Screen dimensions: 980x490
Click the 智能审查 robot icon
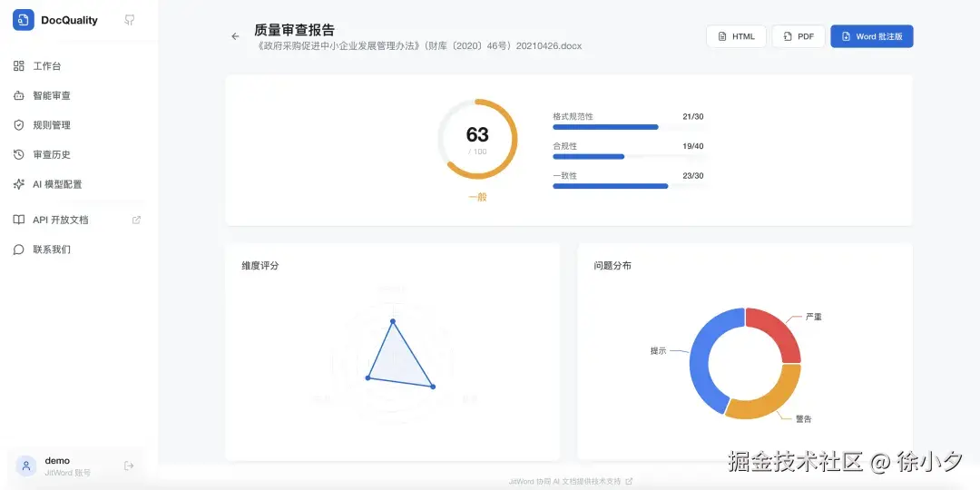tap(19, 95)
